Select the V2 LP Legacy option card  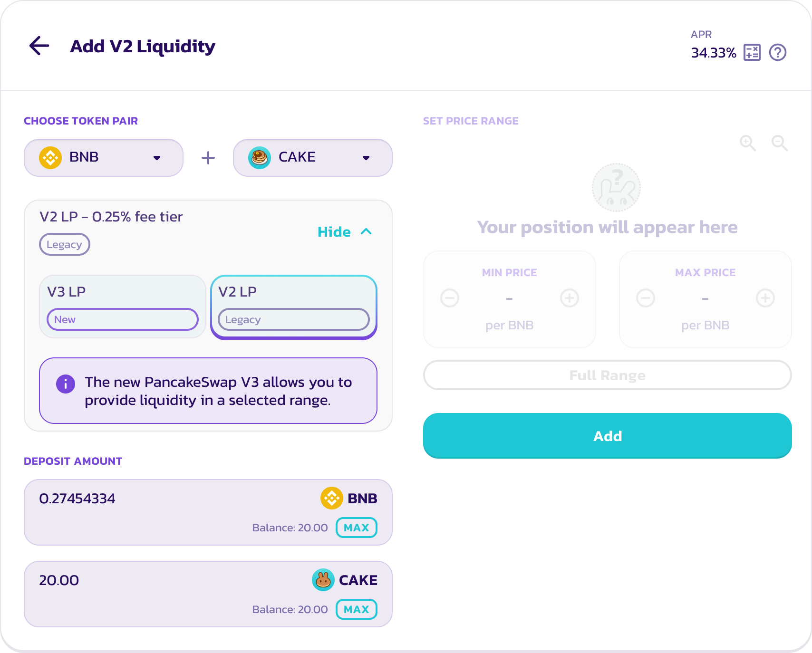click(x=293, y=306)
